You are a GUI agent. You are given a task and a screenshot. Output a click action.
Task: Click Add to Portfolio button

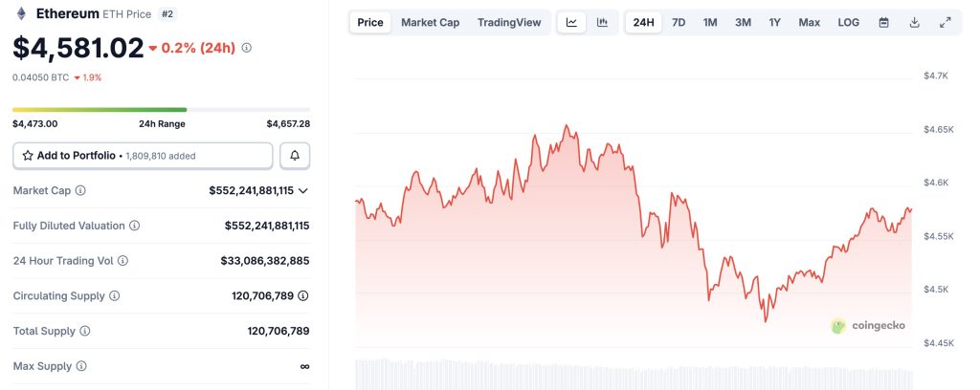[143, 155]
